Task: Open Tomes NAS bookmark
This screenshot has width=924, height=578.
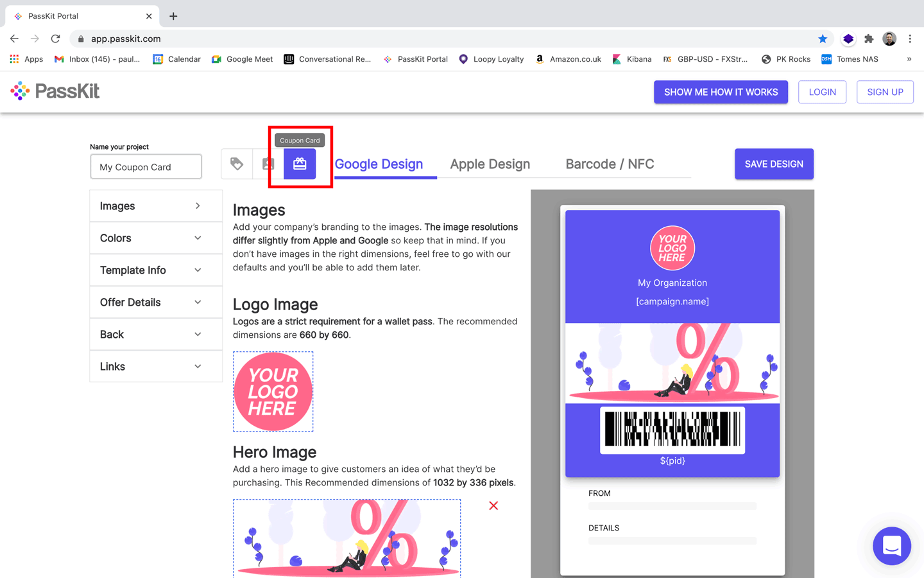Action: 850,59
